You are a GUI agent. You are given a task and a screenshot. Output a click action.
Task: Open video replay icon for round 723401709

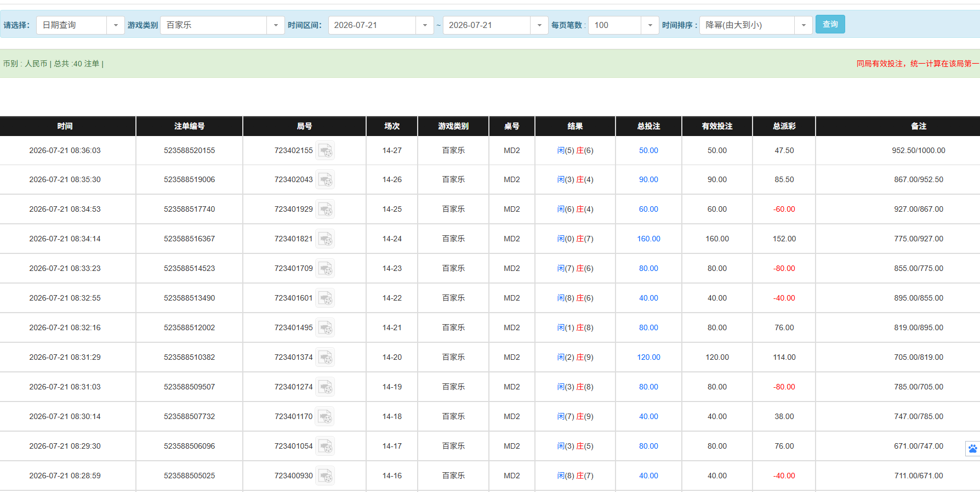325,269
